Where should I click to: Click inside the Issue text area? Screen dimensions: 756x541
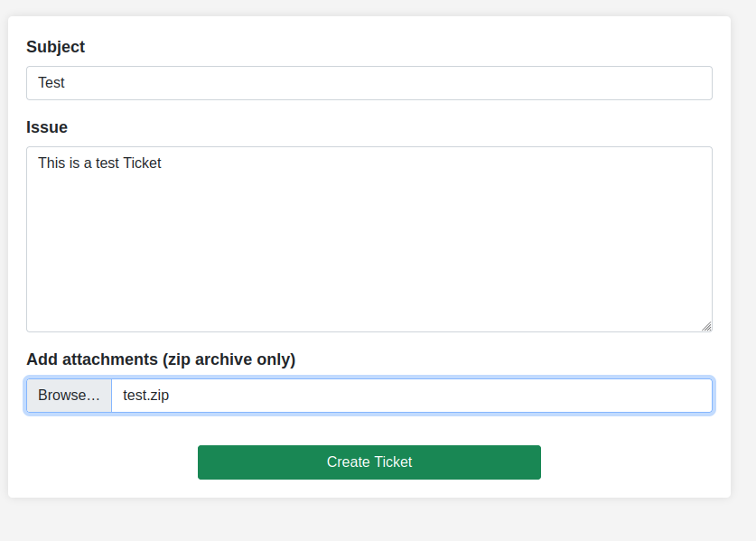coord(369,239)
